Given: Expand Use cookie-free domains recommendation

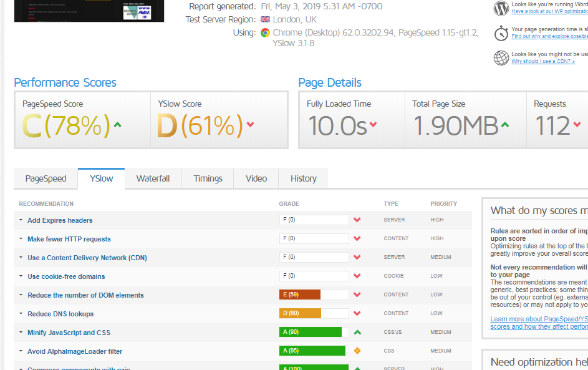Looking at the screenshot, I should [65, 276].
